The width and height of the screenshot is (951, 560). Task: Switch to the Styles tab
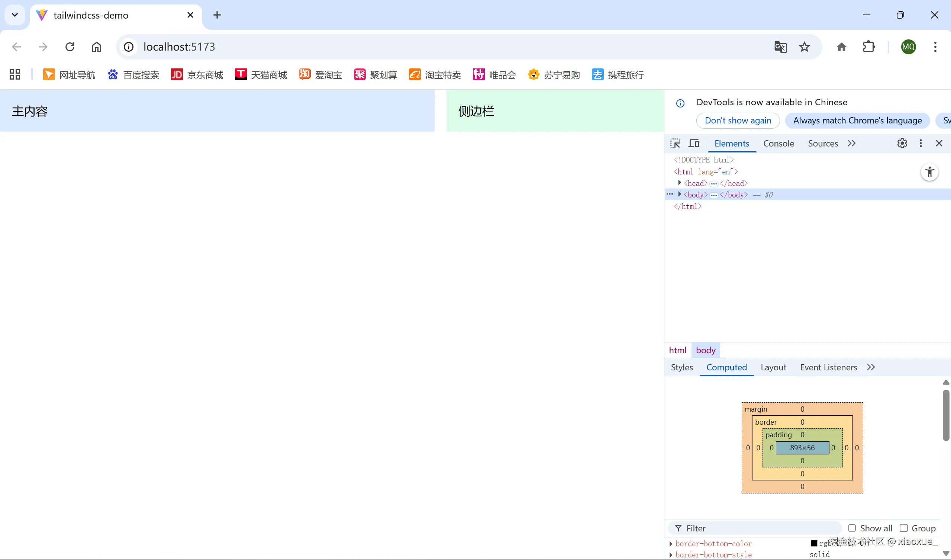681,367
